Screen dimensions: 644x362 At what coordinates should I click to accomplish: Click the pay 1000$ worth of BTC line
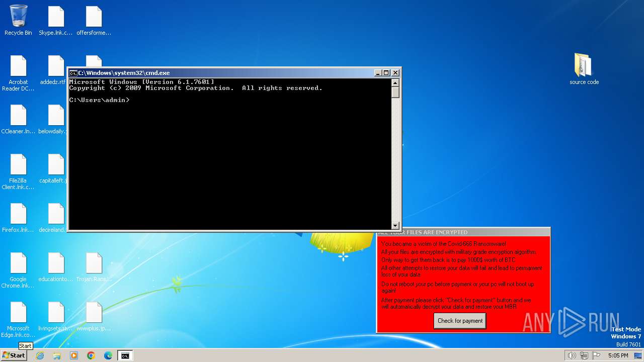coord(448,260)
